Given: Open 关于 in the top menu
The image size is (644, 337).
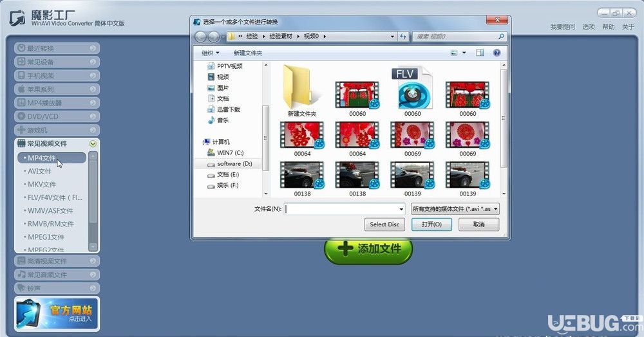Looking at the screenshot, I should tap(628, 26).
